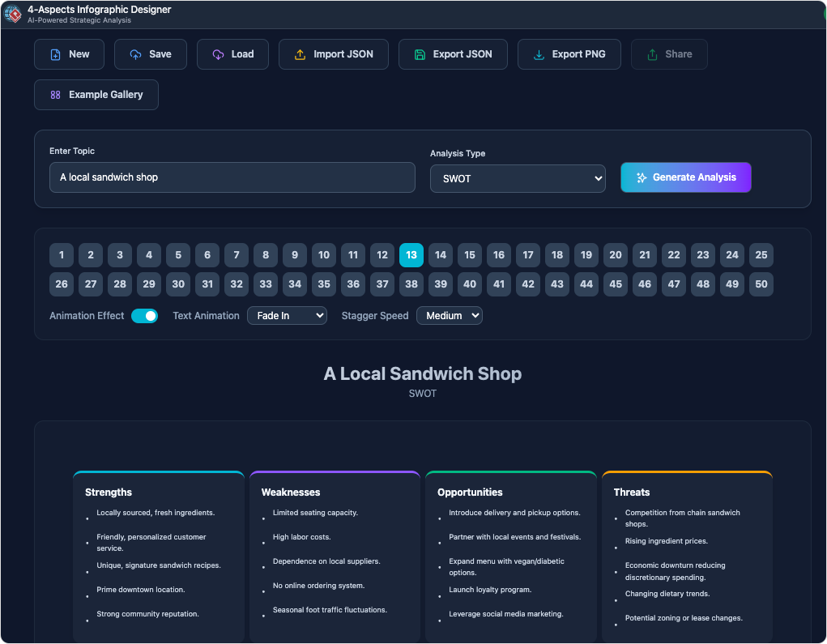Toggle the Animation Effect switch off

144,316
